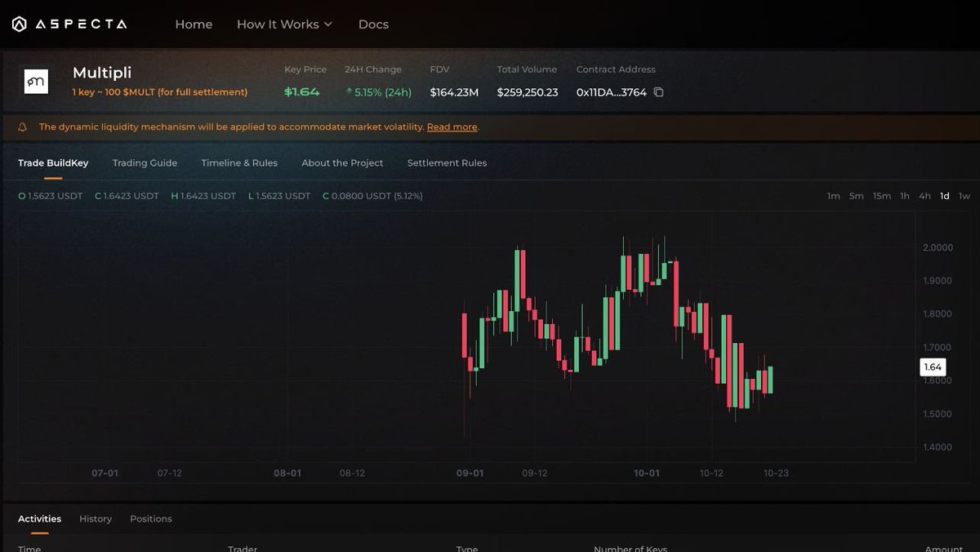Click the $259,250.23 total volume value
980x552 pixels.
[x=528, y=92]
